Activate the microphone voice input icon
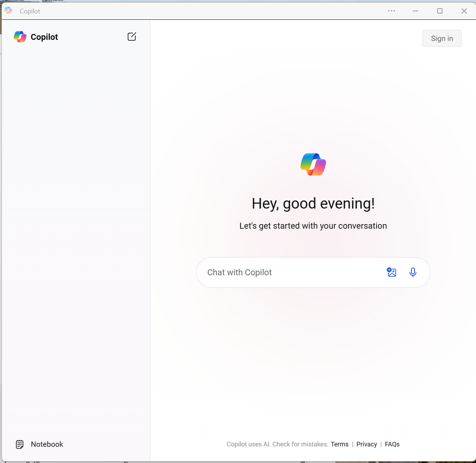The height and width of the screenshot is (463, 476). [x=413, y=272]
